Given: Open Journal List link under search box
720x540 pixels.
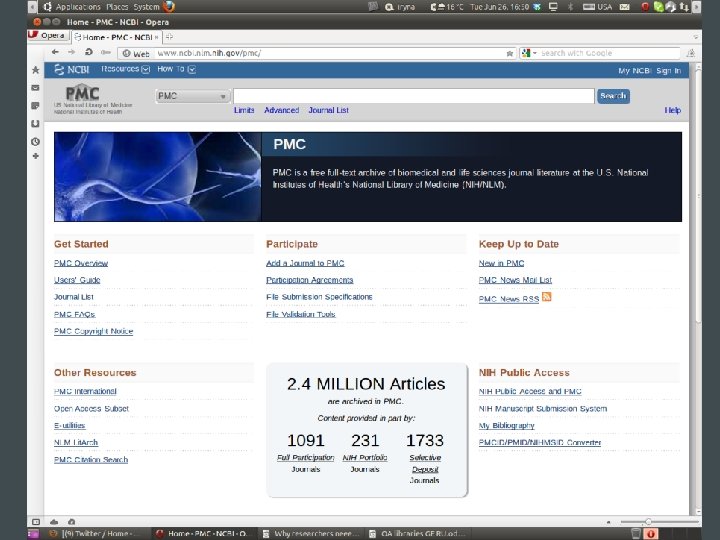Looking at the screenshot, I should pos(328,110).
